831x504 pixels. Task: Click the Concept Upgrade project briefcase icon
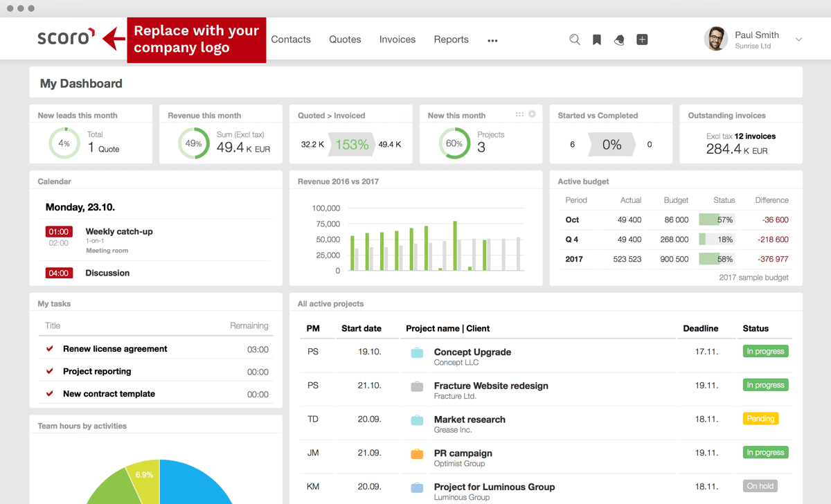417,353
